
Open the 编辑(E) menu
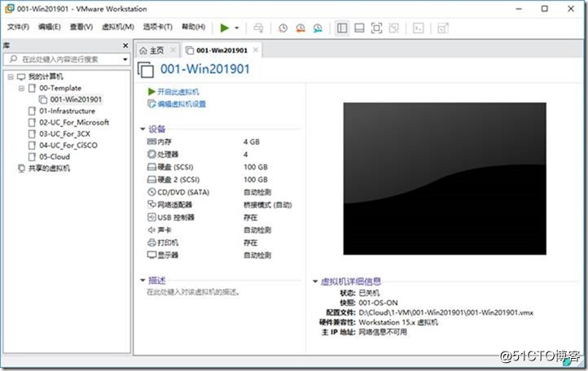click(49, 27)
